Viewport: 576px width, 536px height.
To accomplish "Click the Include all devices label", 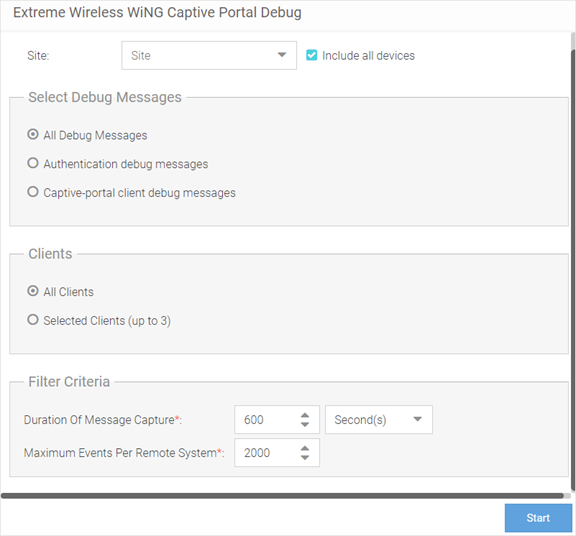I will pos(368,55).
